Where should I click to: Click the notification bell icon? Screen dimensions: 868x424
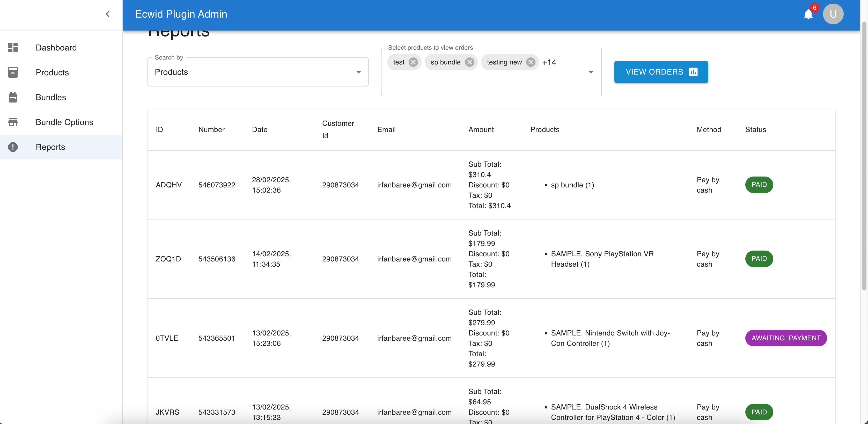click(x=808, y=14)
